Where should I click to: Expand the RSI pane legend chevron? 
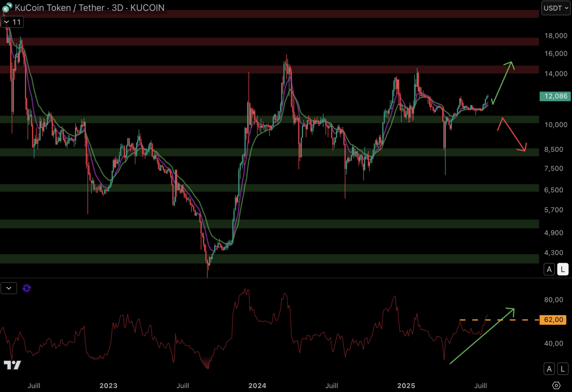[9, 288]
